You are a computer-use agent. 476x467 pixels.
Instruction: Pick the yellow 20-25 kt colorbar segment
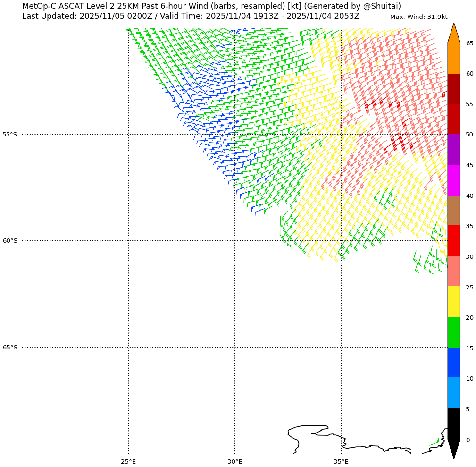pos(453,301)
